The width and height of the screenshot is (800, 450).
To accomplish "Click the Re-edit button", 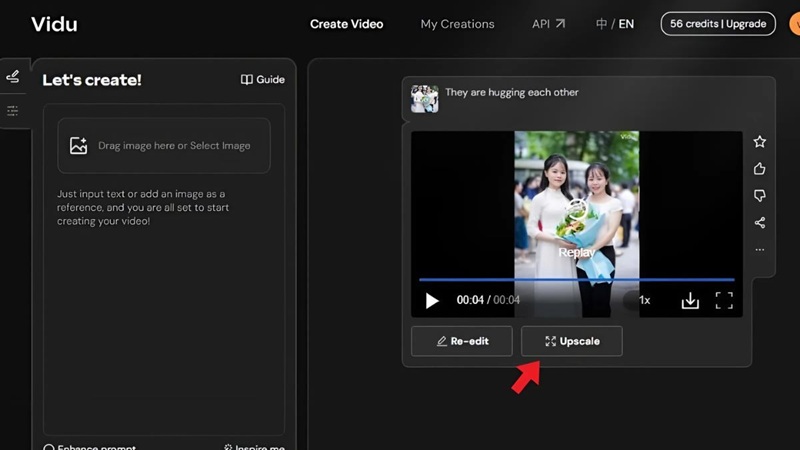I will click(x=461, y=341).
